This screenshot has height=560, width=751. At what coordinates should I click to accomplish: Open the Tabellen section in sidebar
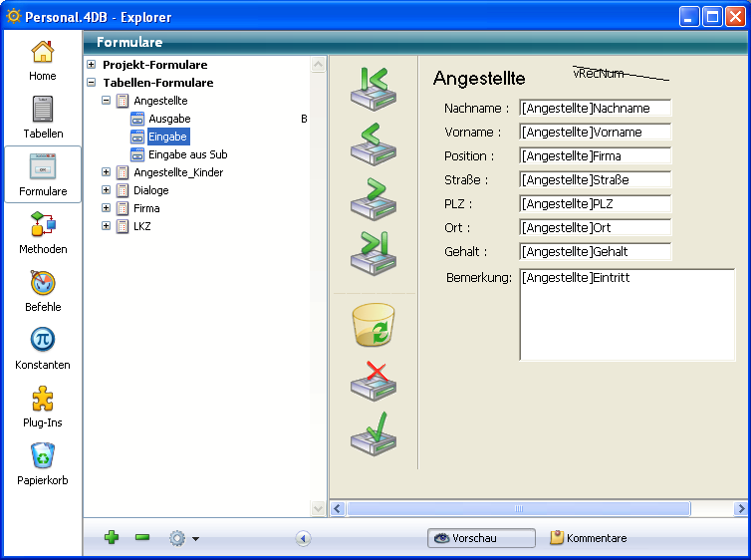[43, 117]
